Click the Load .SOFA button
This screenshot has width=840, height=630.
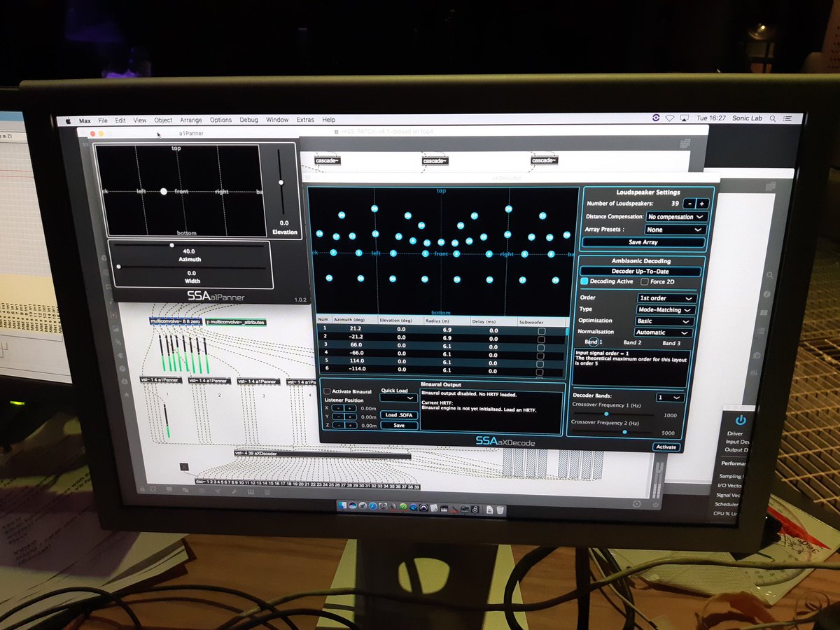pos(399,415)
